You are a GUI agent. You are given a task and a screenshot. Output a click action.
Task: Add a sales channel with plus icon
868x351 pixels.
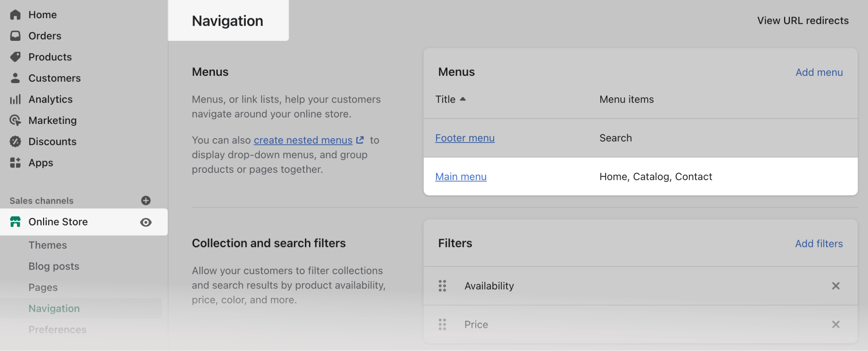pos(146,201)
